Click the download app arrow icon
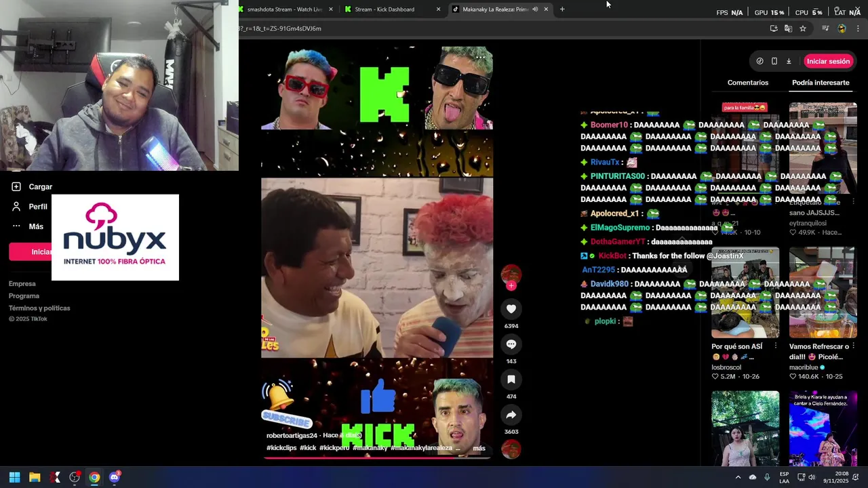868x488 pixels. click(x=789, y=61)
